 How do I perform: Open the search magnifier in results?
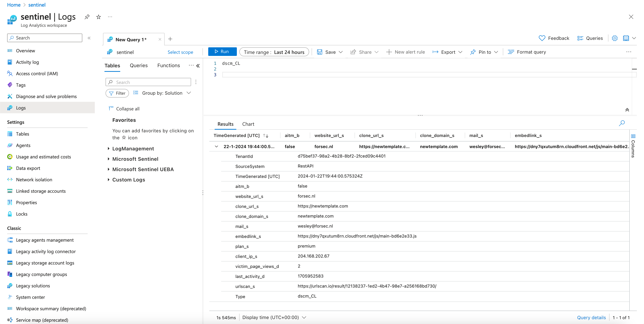[x=622, y=123]
